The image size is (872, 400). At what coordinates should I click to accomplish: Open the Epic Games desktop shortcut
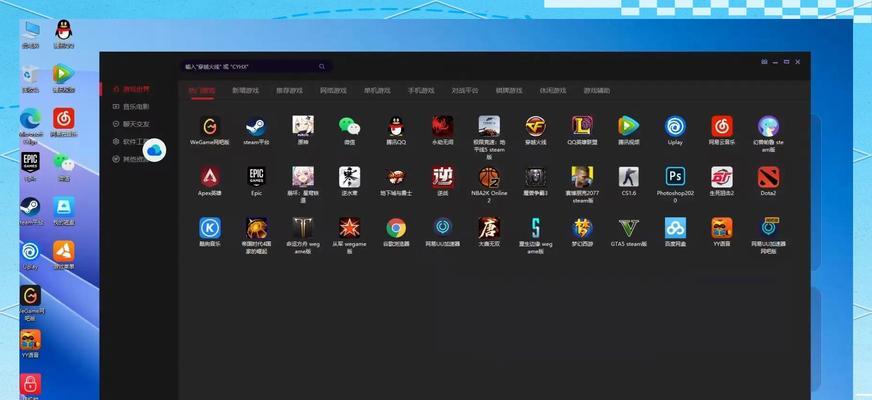click(x=30, y=162)
